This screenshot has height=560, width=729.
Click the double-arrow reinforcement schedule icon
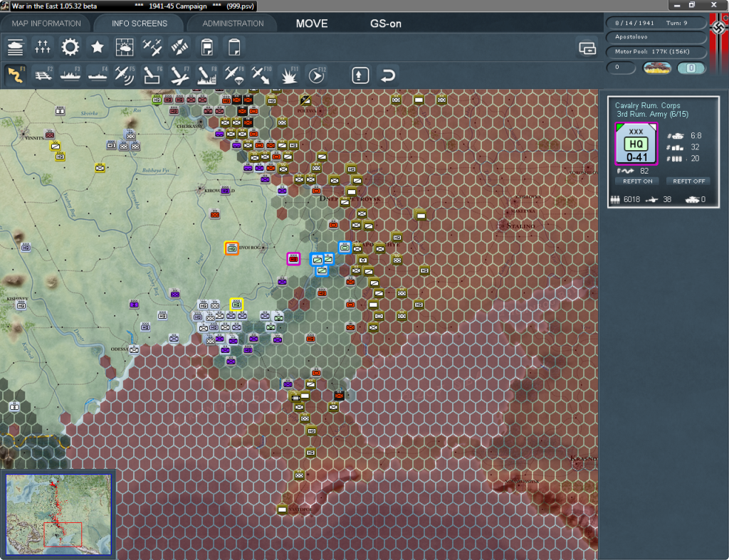tap(179, 48)
